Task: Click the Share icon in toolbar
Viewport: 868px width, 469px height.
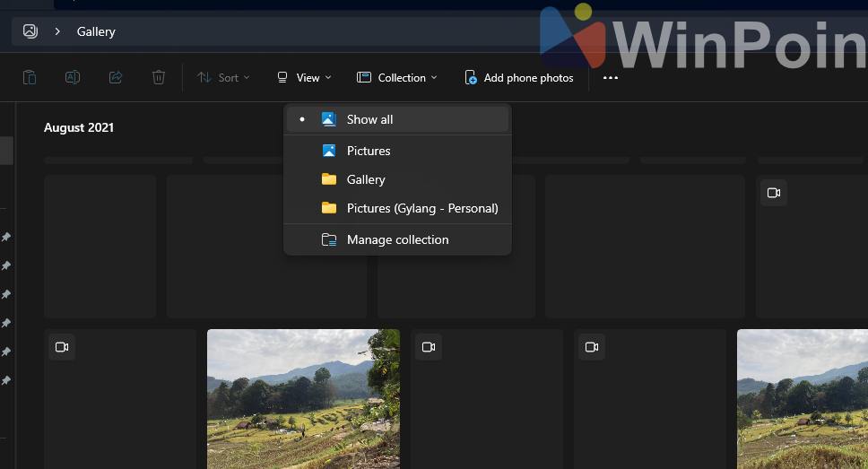Action: [x=116, y=78]
